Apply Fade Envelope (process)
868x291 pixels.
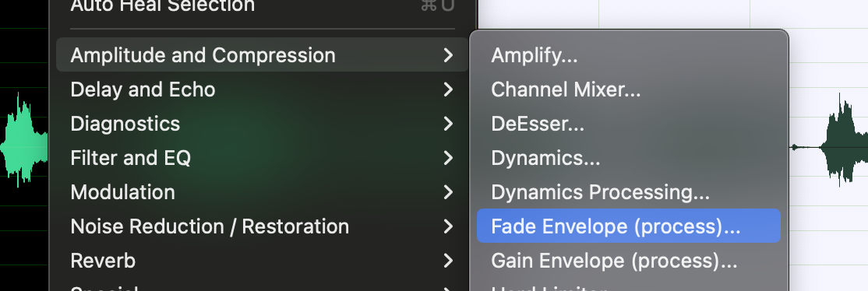click(x=628, y=226)
